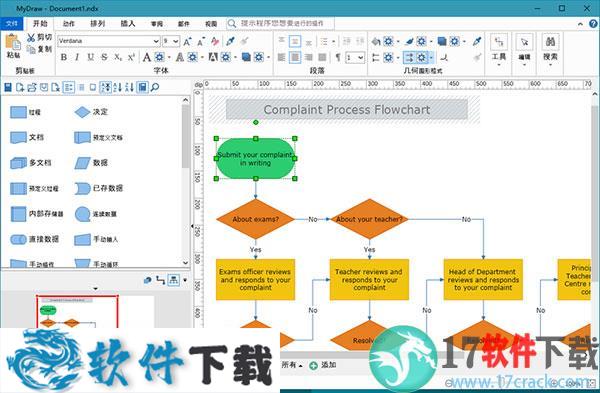Click the save library floppy disk icon
This screenshot has width=600, height=393.
8,87
